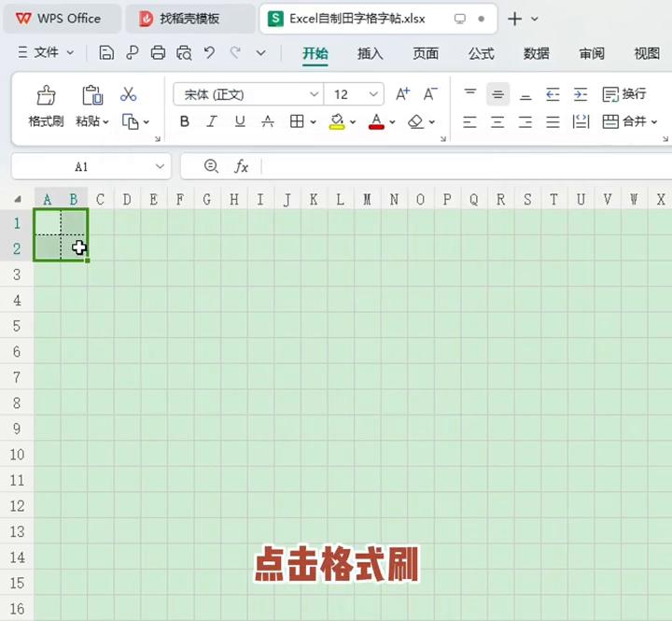
Task: Align text left horizontally
Action: pyautogui.click(x=469, y=121)
